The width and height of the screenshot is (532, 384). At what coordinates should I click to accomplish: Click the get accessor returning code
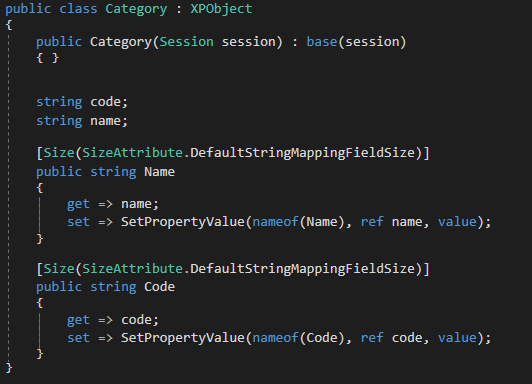coord(78,320)
